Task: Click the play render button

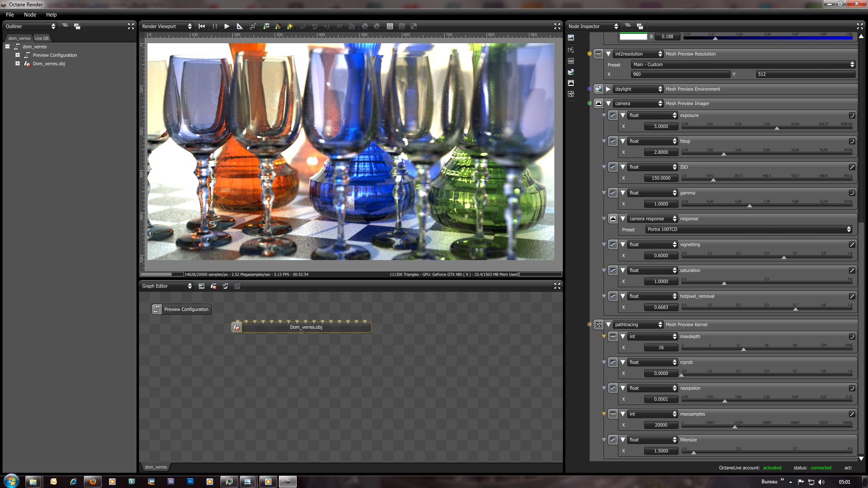Action: coord(227,26)
